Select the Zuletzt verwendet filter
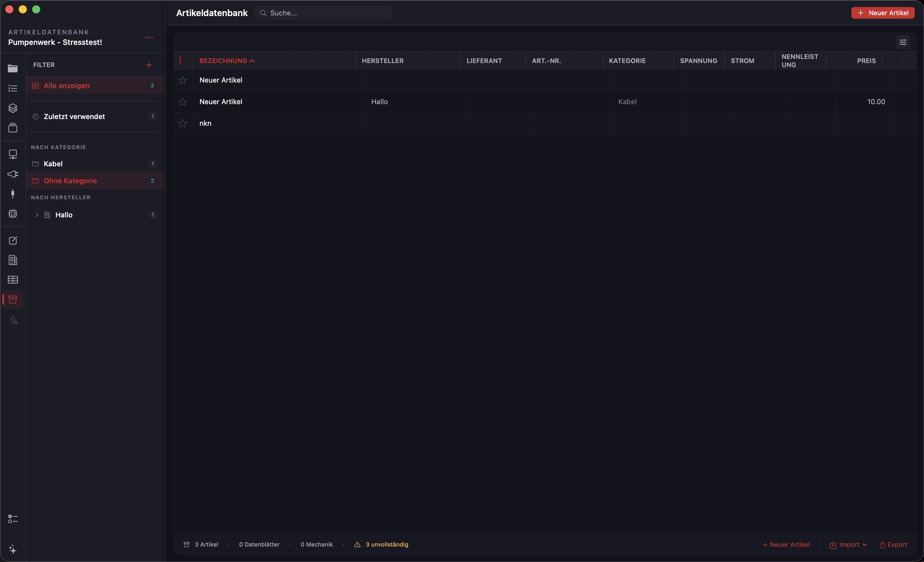Viewport: 924px width, 562px height. pyautogui.click(x=94, y=116)
